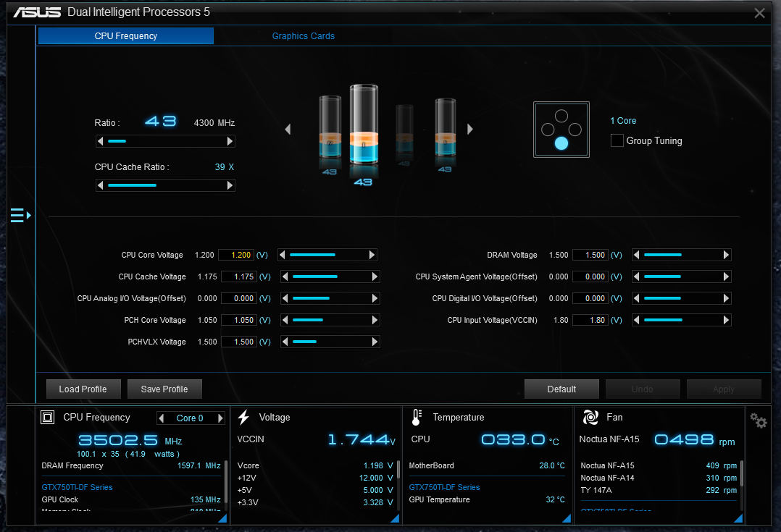Screen dimensions: 781x532
Task: Click the CPU Frequency chip icon
Action: coord(47,417)
